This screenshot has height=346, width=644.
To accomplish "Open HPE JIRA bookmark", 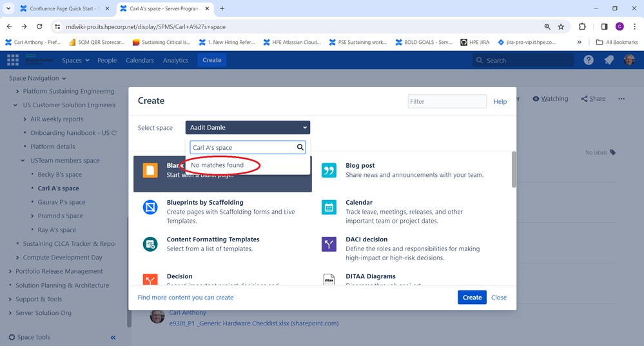I will pos(475,42).
